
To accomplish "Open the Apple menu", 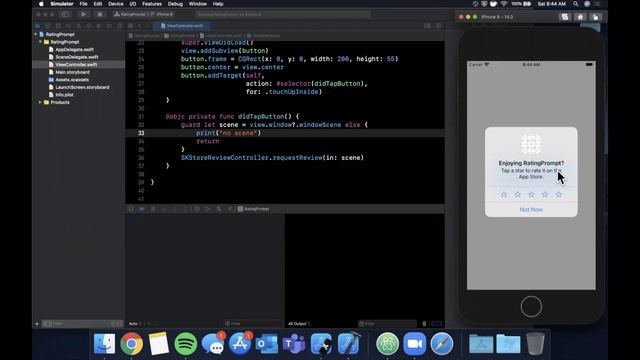I will pyautogui.click(x=41, y=4).
